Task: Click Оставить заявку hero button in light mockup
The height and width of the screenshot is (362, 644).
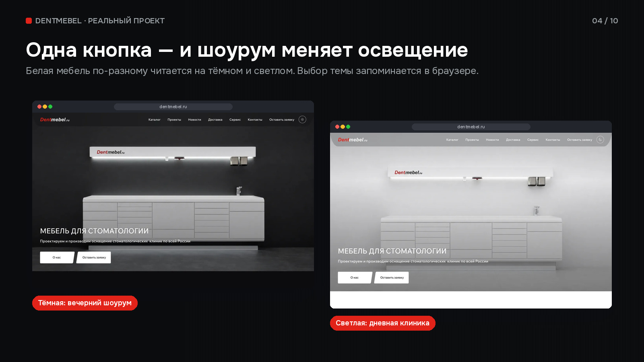Action: point(392,278)
